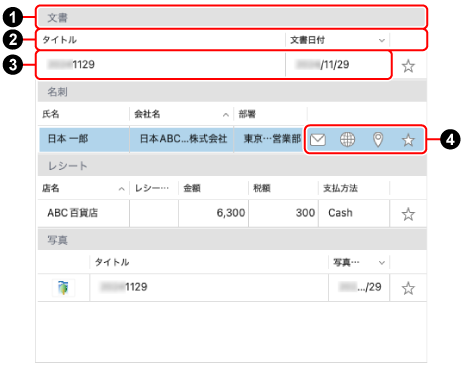Star the photo row titled 1129
Screen dimensions: 463x369
[x=408, y=288]
